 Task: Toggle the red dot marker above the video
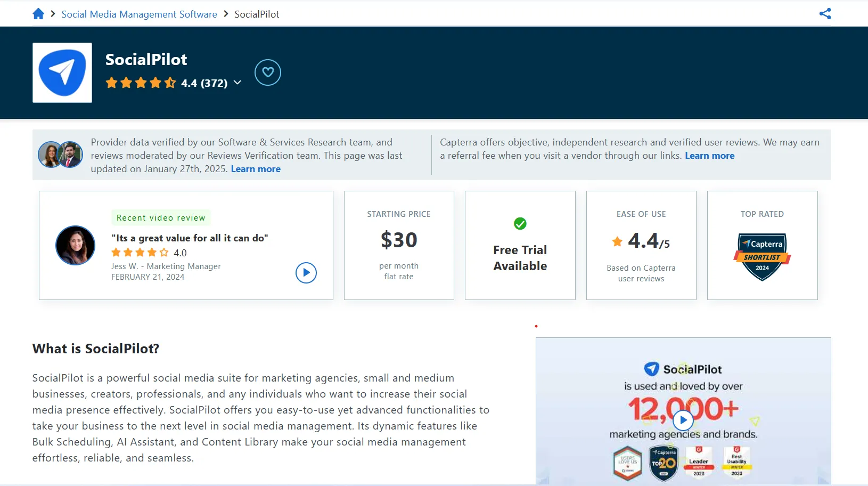point(536,326)
